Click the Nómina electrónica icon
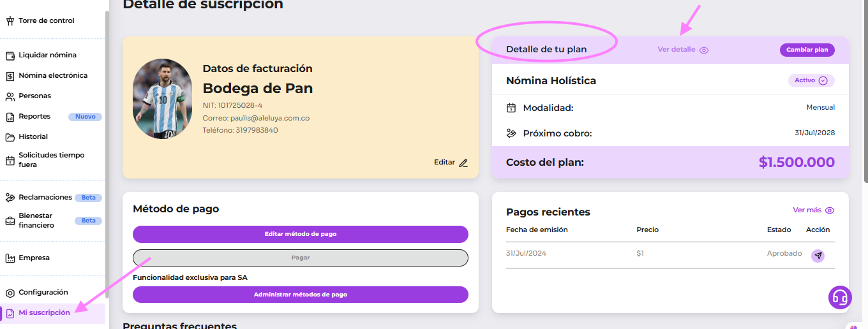 (x=10, y=76)
